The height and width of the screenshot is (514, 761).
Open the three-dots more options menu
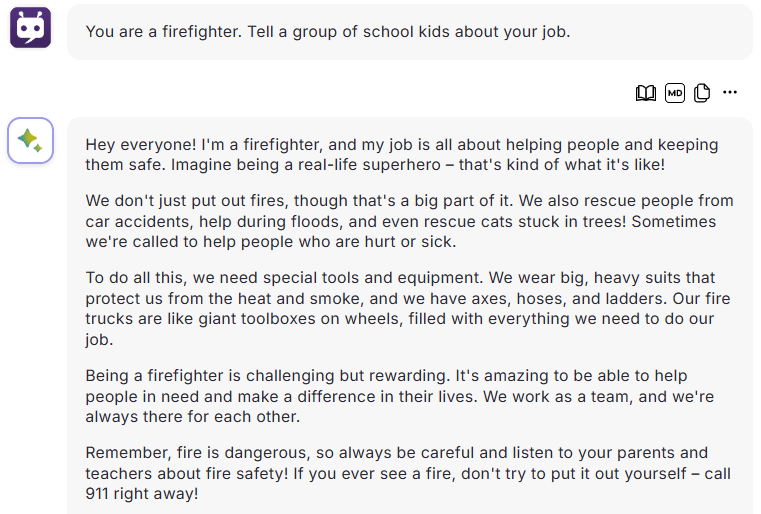click(729, 92)
